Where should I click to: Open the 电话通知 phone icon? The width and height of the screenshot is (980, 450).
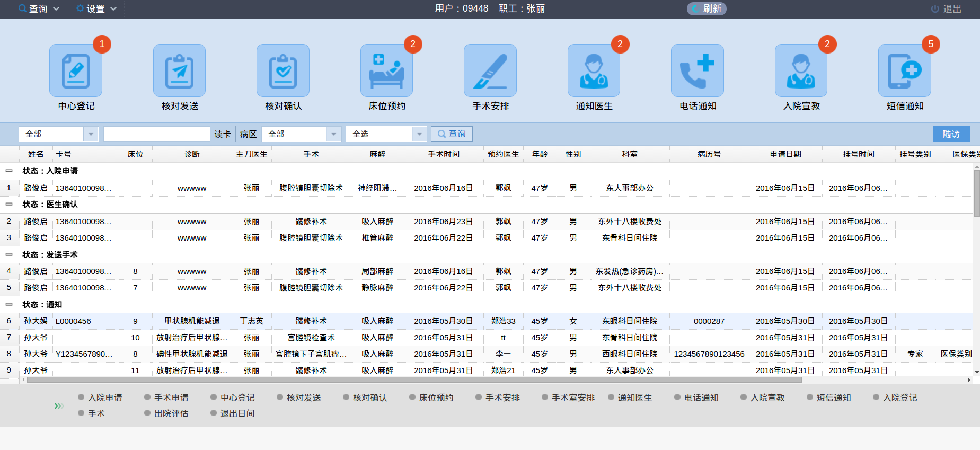click(698, 70)
